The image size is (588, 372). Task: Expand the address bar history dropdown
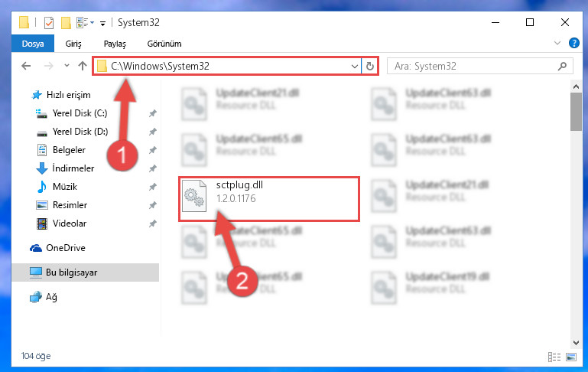354,67
